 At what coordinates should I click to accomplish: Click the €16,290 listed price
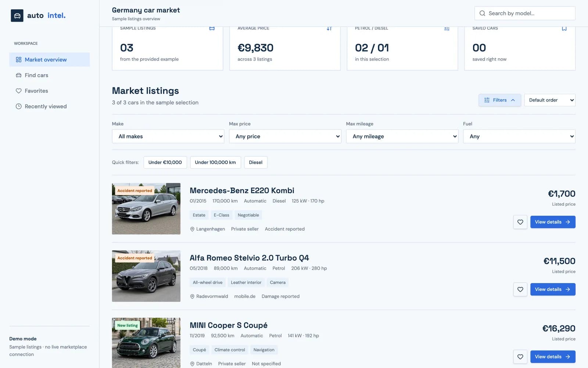pyautogui.click(x=559, y=328)
